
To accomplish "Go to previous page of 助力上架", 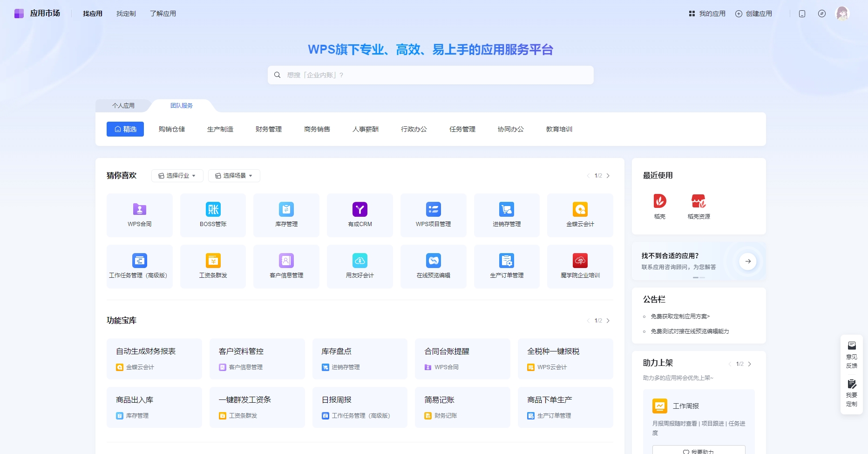I will (730, 364).
